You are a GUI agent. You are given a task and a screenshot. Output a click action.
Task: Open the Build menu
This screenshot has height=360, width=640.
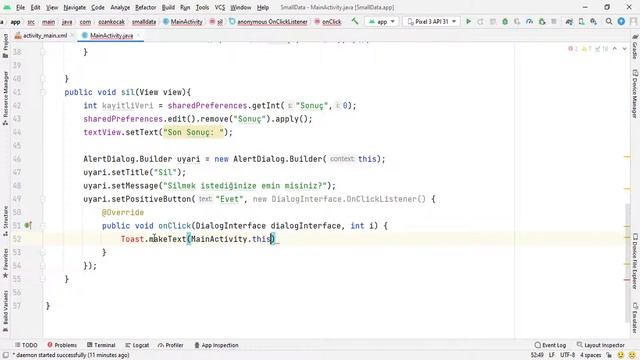pyautogui.click(x=168, y=7)
